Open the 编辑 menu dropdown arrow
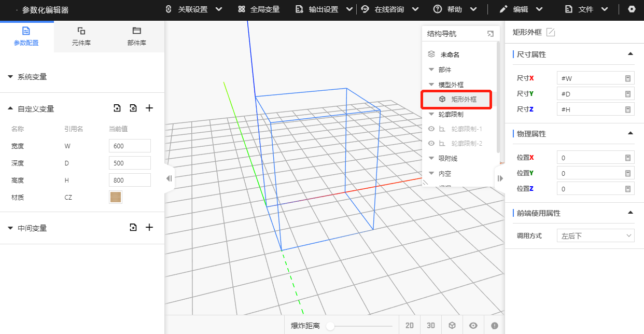644x334 pixels. (540, 9)
